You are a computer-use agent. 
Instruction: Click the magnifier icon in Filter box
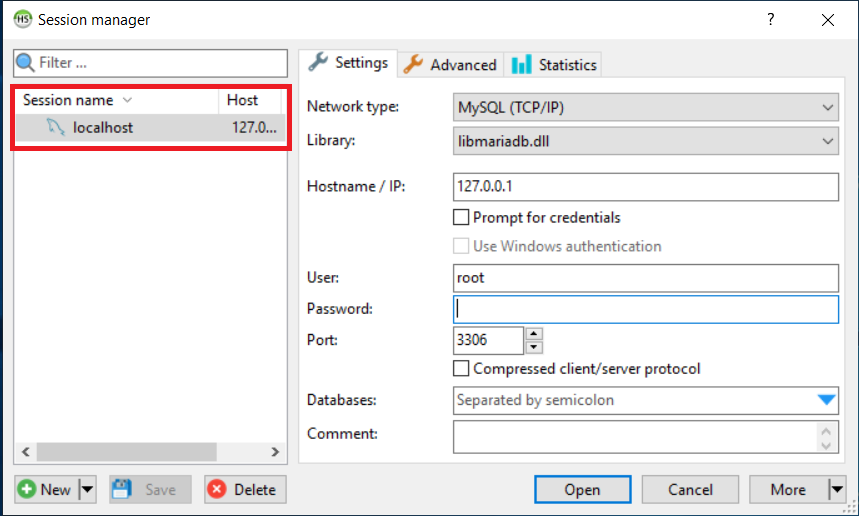(25, 62)
